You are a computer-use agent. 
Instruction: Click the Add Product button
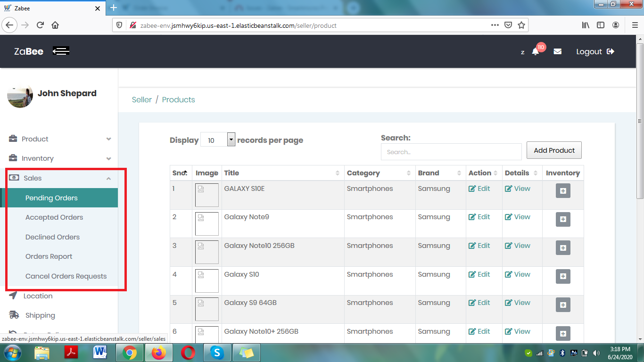pyautogui.click(x=554, y=150)
